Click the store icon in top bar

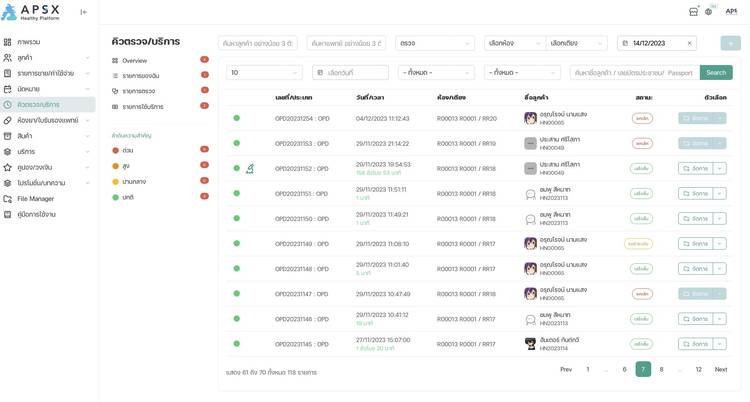coord(693,12)
